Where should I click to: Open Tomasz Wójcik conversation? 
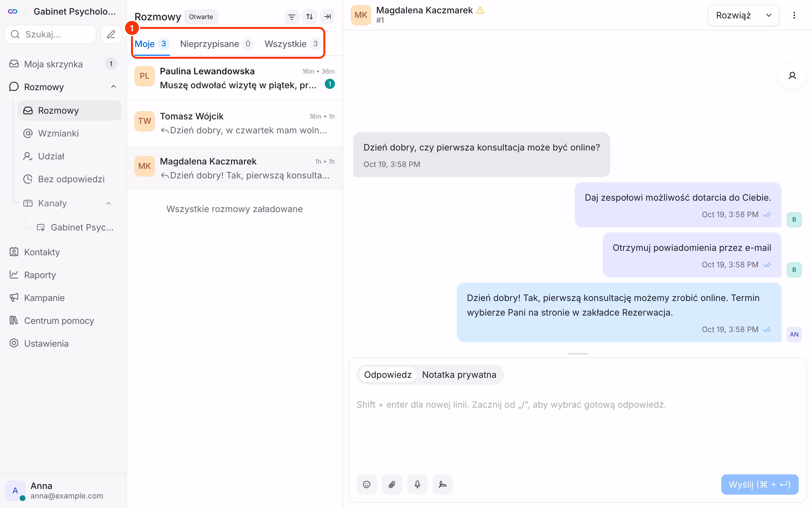tap(234, 123)
